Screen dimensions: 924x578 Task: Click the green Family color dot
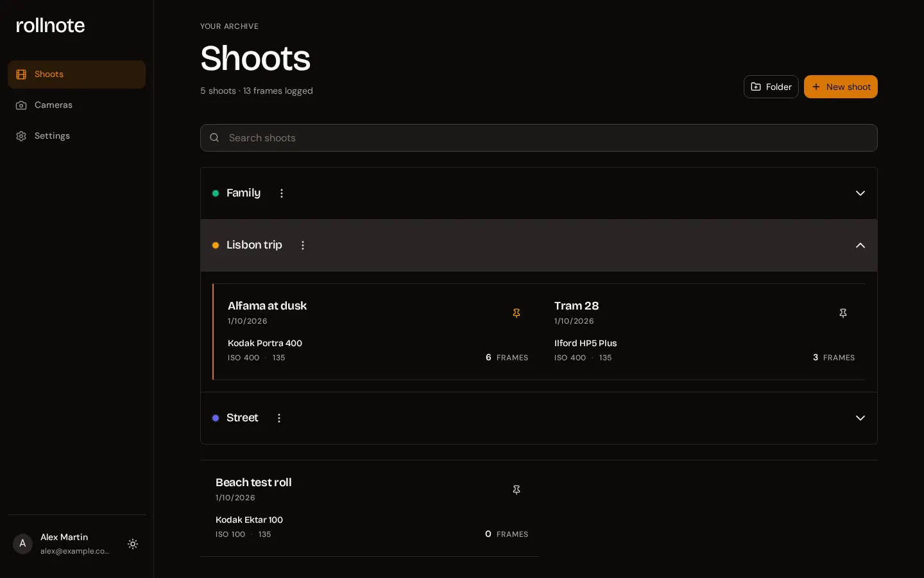[x=216, y=193]
